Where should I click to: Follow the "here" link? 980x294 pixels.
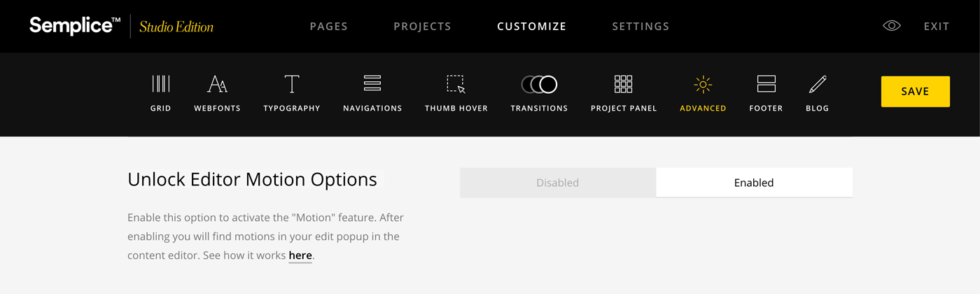pos(300,255)
